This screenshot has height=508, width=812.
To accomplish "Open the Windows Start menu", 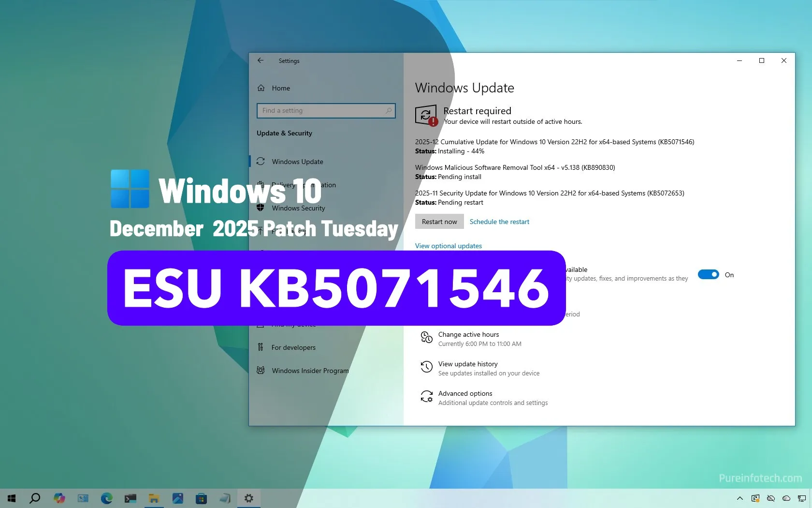I will coord(12,498).
